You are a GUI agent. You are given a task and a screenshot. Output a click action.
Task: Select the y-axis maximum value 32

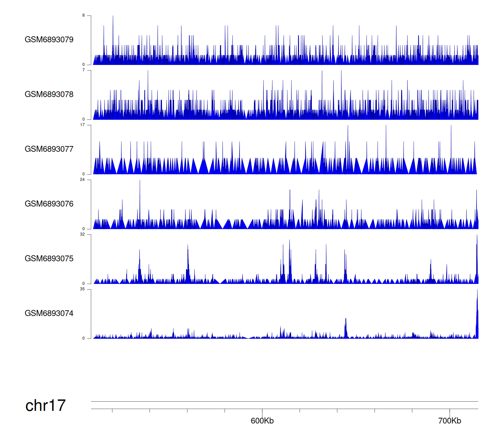pos(82,234)
